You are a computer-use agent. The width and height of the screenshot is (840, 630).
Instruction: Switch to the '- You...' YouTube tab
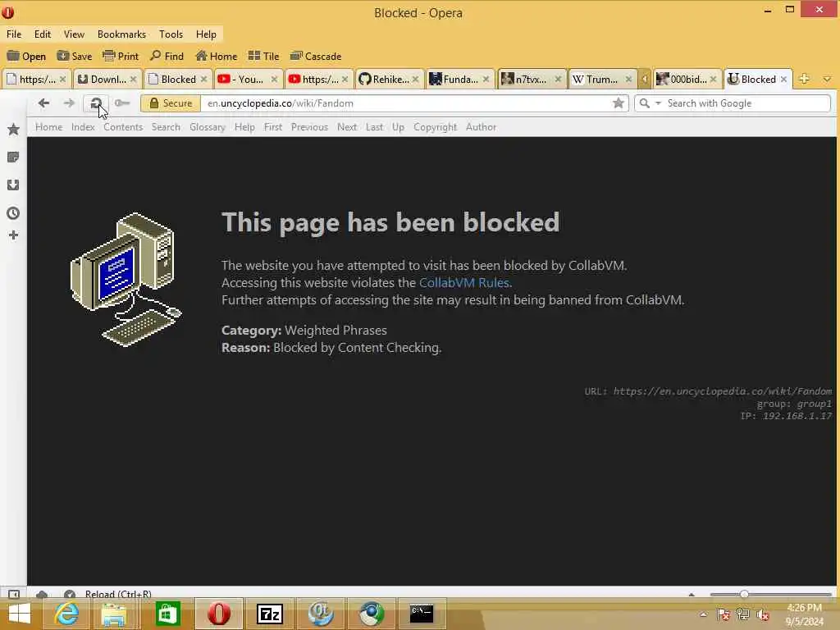(x=248, y=80)
